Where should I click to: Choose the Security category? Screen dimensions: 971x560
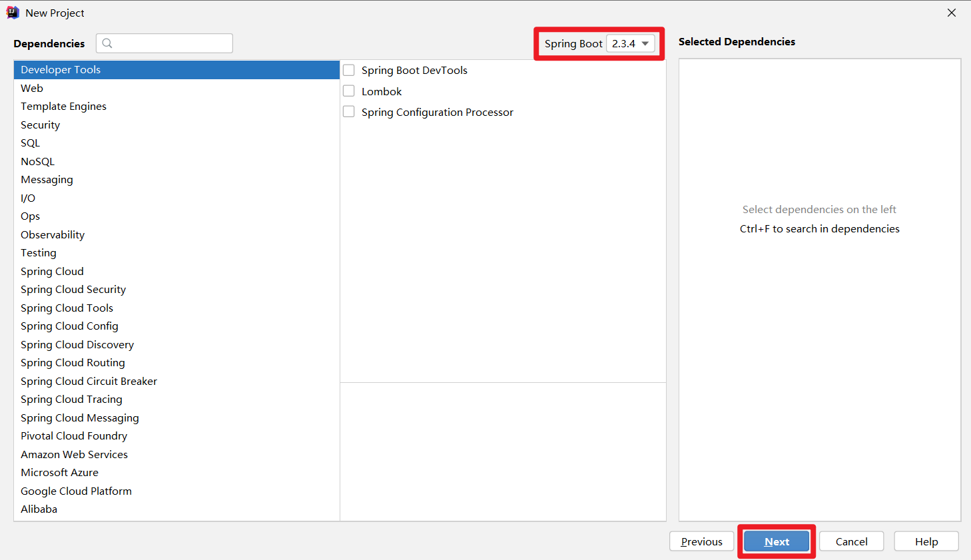[x=176, y=125]
